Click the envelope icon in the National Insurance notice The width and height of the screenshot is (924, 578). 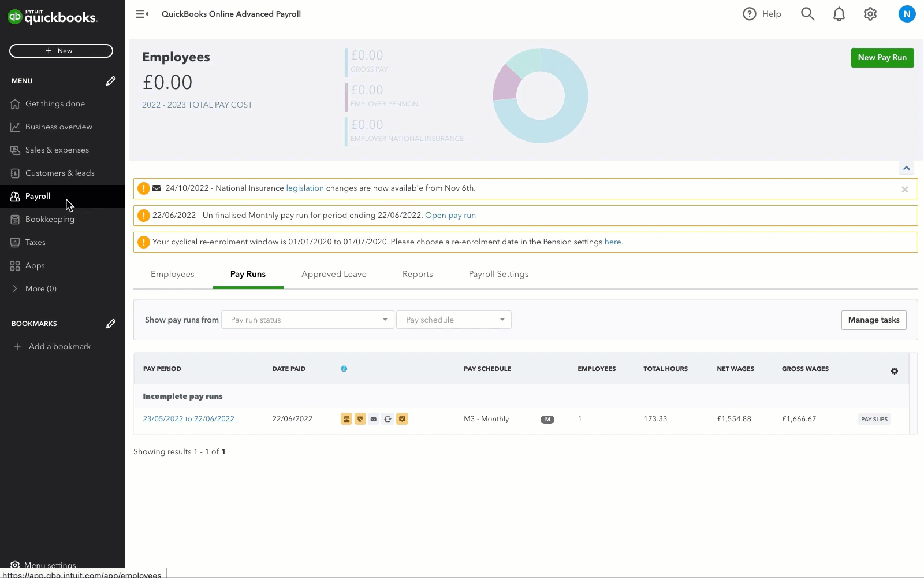click(157, 188)
